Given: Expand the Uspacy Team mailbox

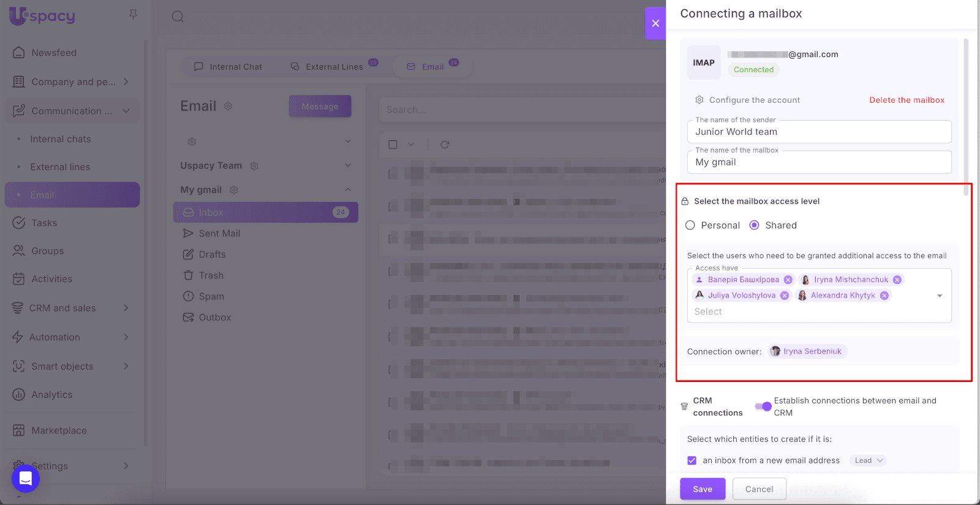Looking at the screenshot, I should click(x=348, y=165).
